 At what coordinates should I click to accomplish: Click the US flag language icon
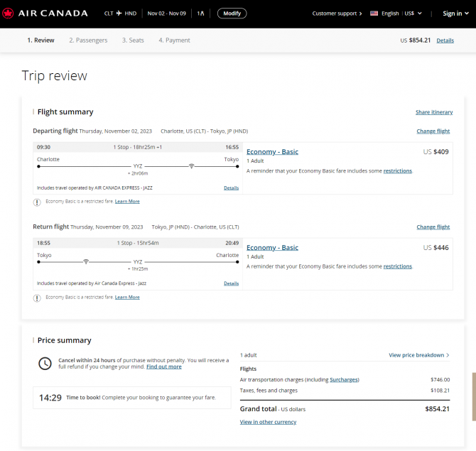point(374,13)
